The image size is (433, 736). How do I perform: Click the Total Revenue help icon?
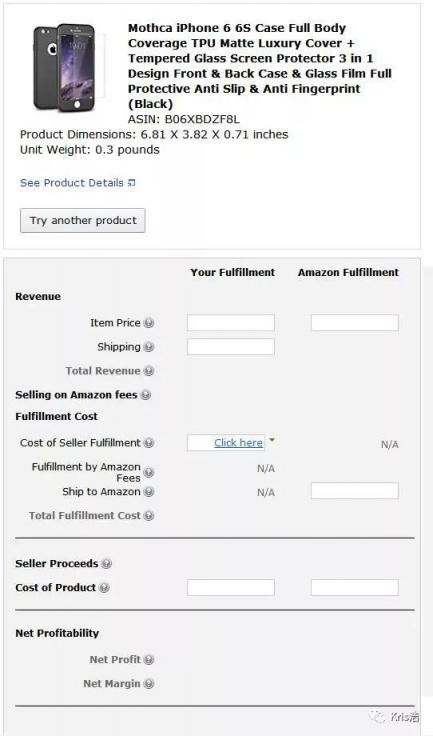tap(148, 371)
